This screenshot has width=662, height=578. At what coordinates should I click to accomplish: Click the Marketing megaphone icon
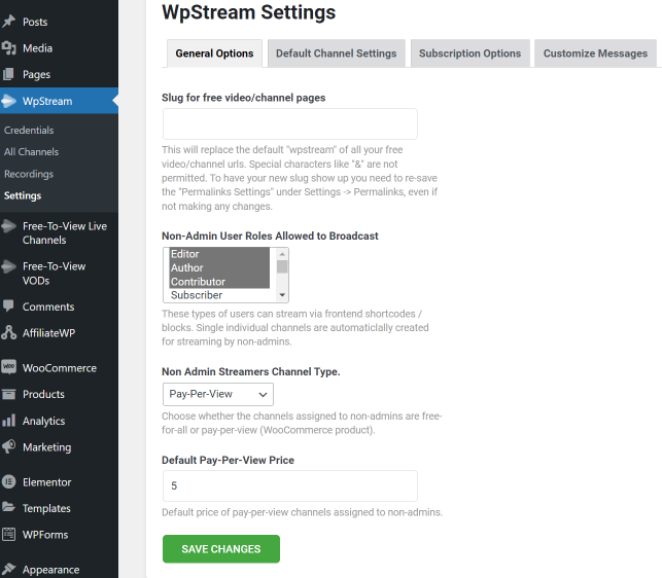[9, 447]
